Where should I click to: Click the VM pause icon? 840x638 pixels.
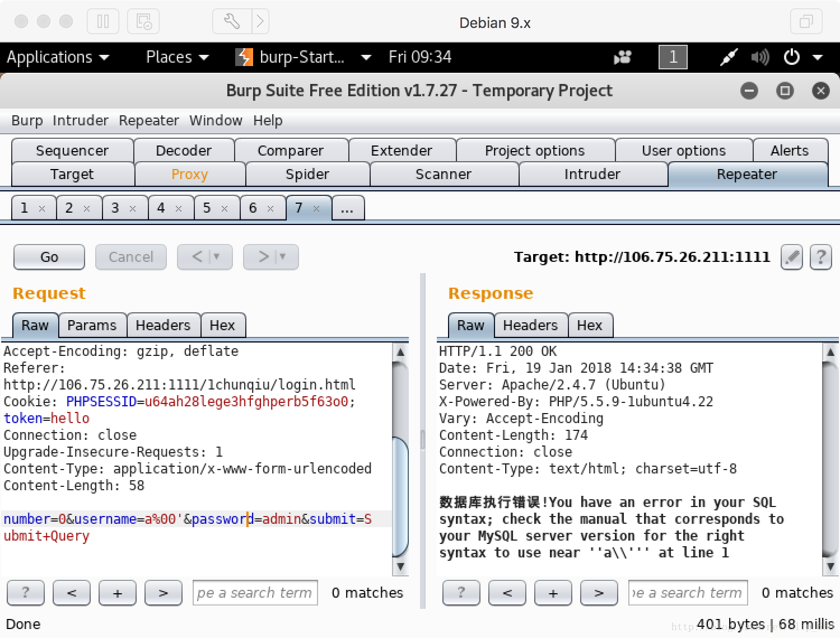tap(103, 22)
